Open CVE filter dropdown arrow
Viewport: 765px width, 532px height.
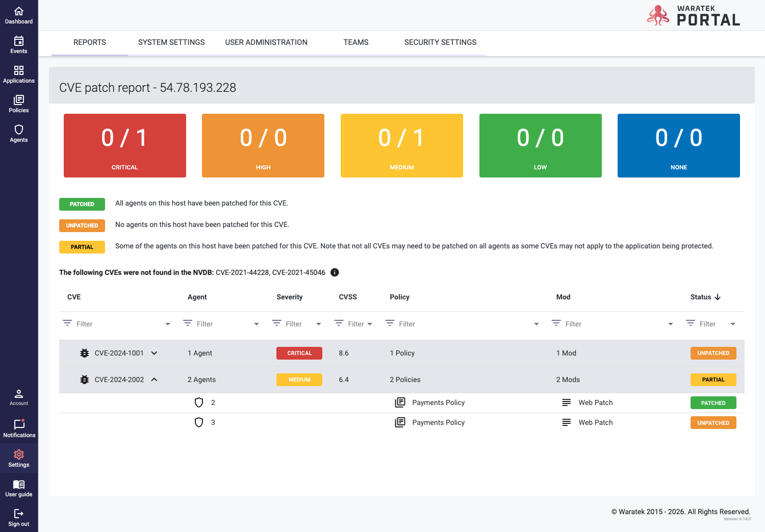[168, 324]
